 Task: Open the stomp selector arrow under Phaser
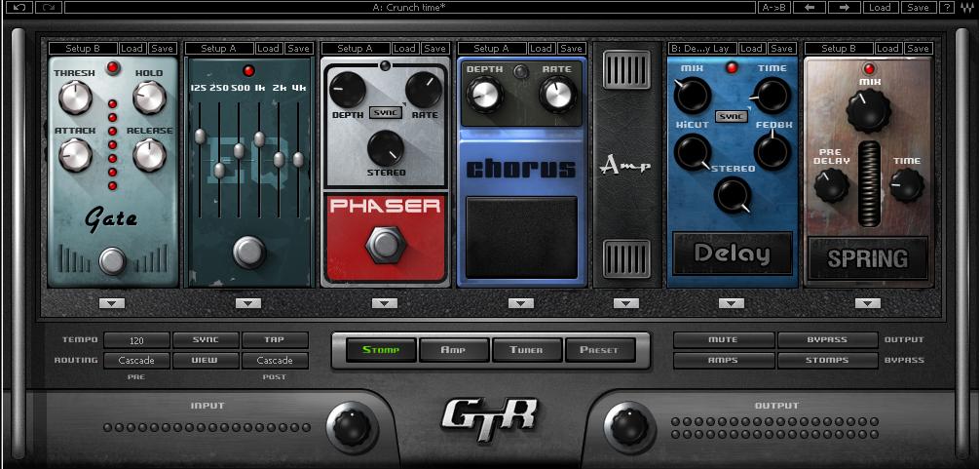385,303
